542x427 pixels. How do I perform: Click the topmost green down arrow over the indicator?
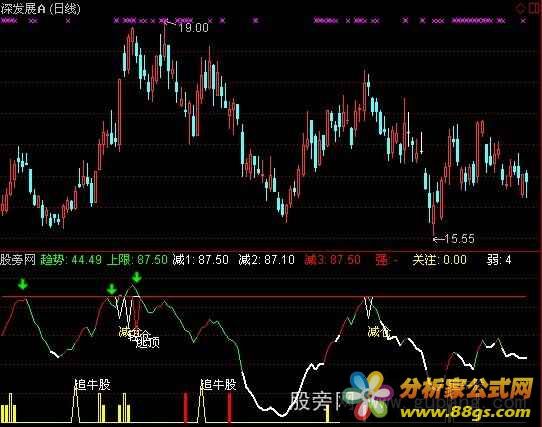point(137,277)
